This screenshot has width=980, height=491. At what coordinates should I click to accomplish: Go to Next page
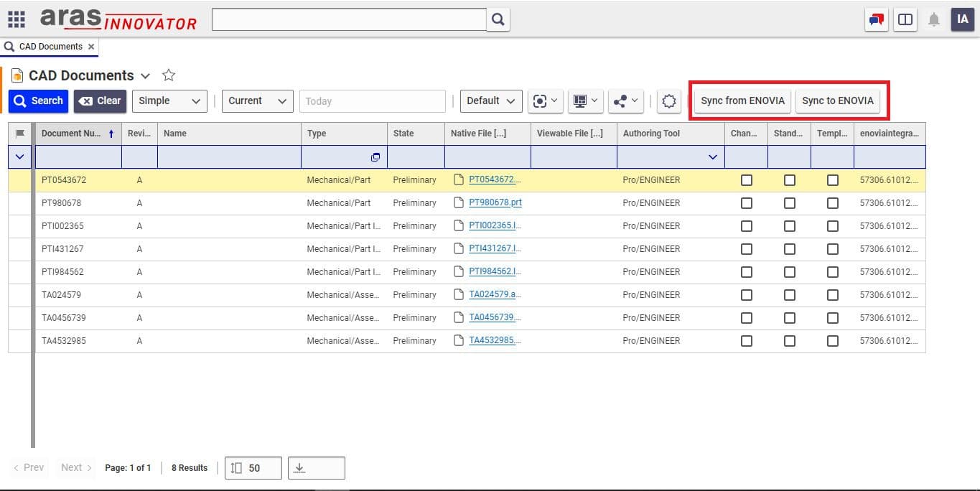click(76, 467)
